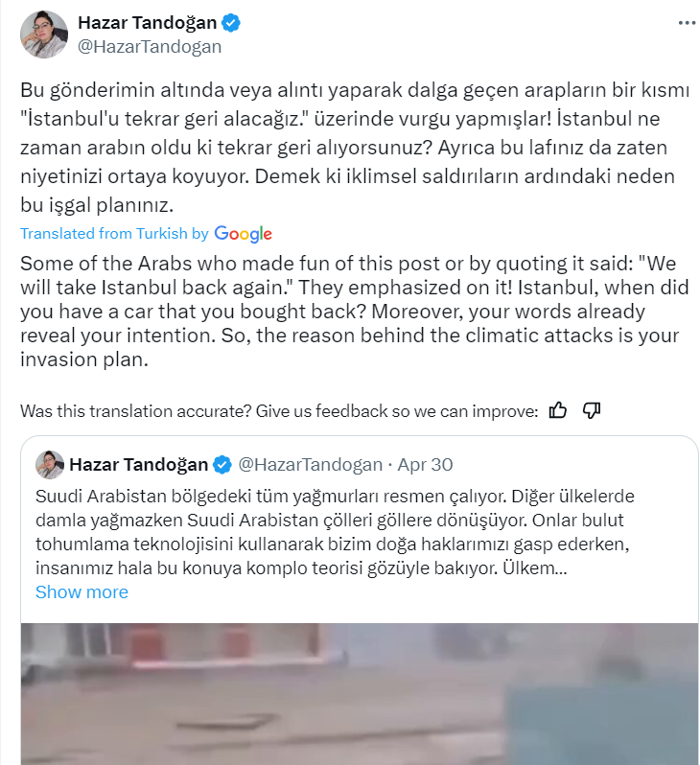This screenshot has width=700, height=765.
Task: Click the @HazarTandogan handle in quoted tweet
Action: tap(310, 464)
